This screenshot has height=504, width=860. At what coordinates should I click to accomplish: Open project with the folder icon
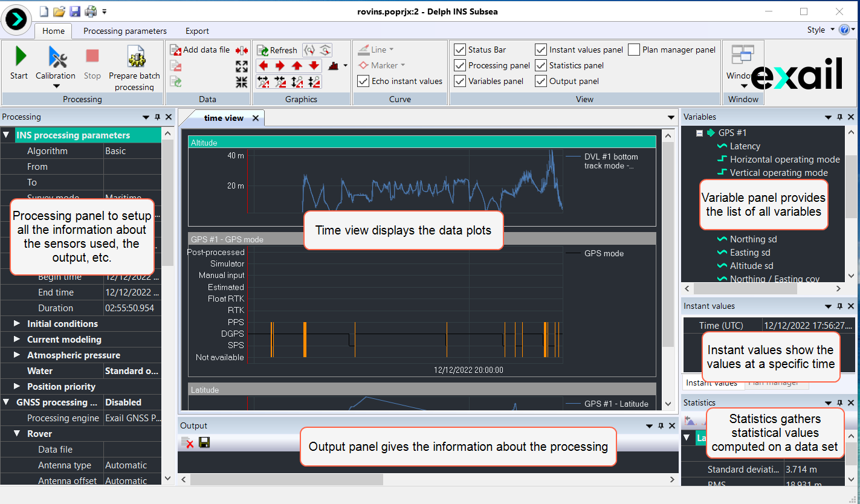coord(59,11)
